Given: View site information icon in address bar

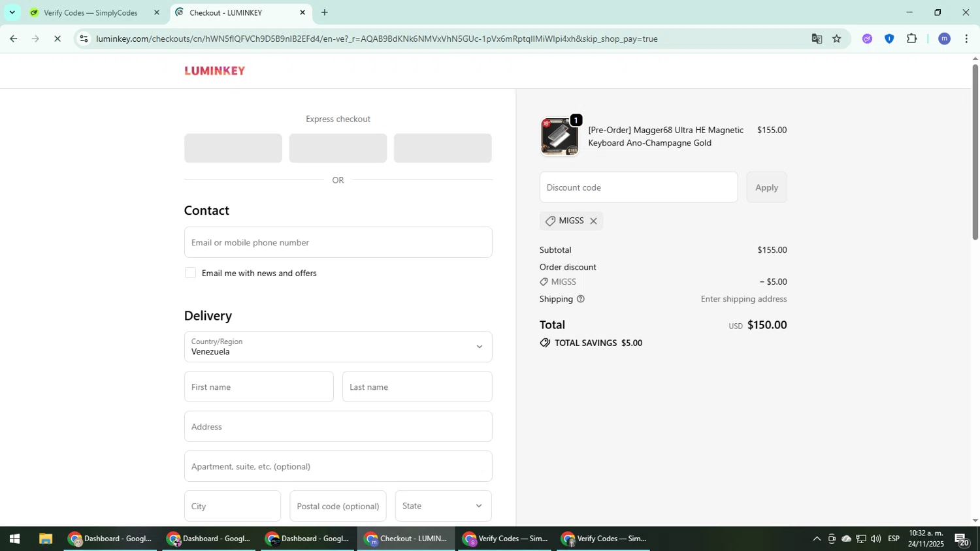Looking at the screenshot, I should [84, 39].
